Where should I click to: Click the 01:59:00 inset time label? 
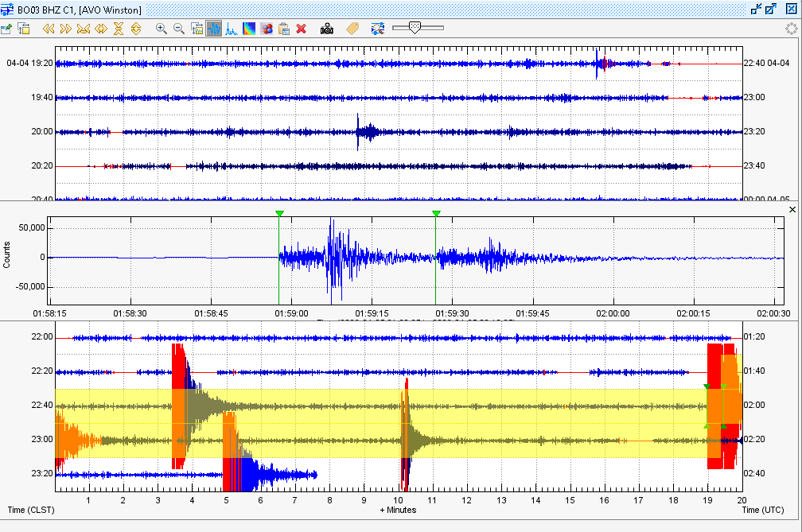pyautogui.click(x=291, y=313)
